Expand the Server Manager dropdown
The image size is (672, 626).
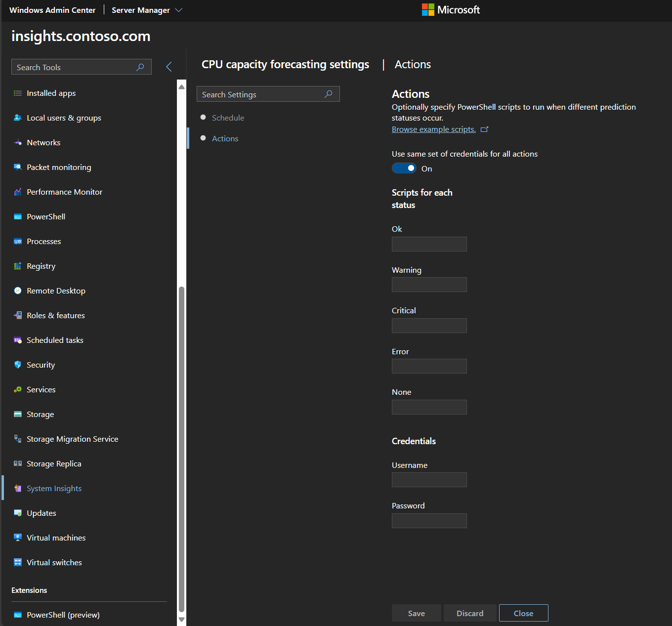(x=179, y=10)
